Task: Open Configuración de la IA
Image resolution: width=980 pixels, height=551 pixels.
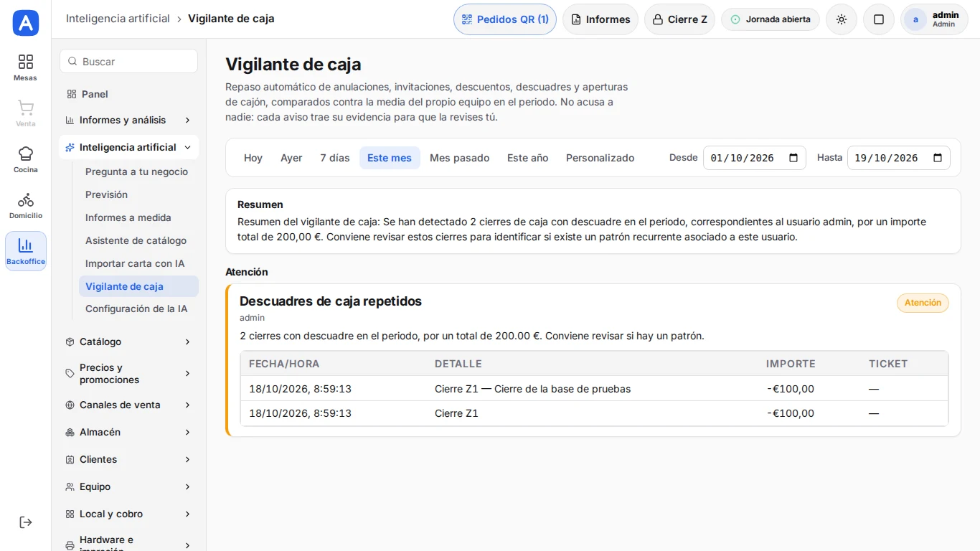Action: click(x=138, y=309)
